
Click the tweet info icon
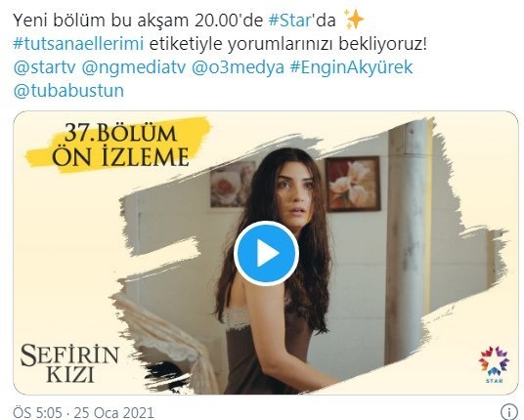[x=509, y=412]
